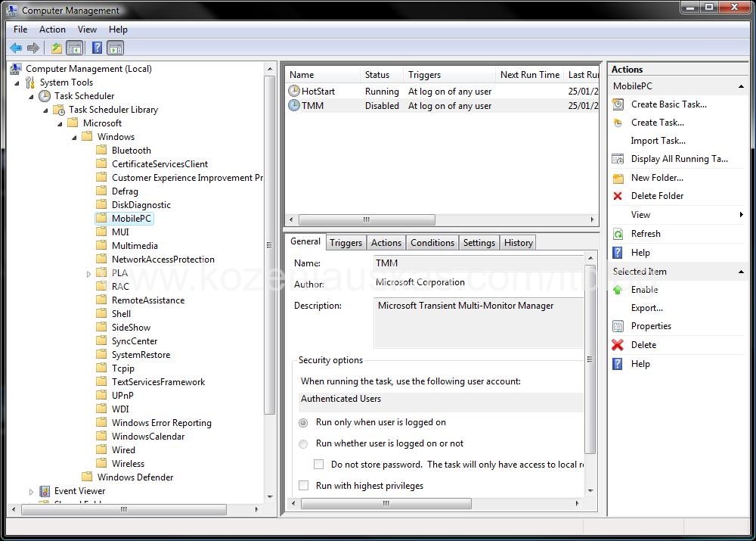Click the Event Viewer icon in tree

coord(45,491)
